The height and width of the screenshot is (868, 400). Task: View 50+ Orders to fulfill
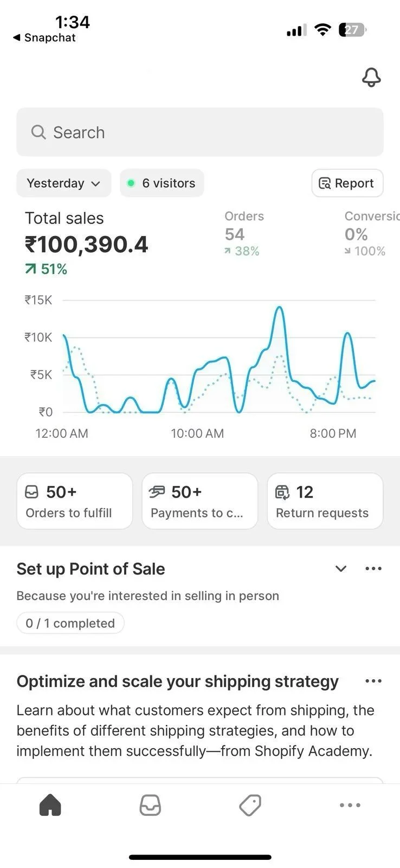click(75, 501)
